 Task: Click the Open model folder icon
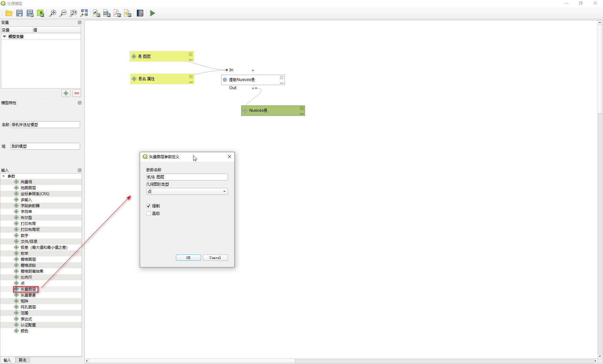9,13
